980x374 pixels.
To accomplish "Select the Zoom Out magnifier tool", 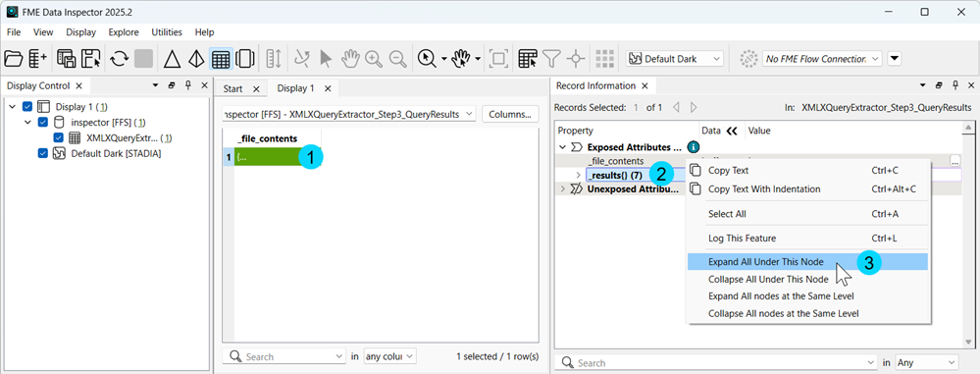I will (x=397, y=59).
